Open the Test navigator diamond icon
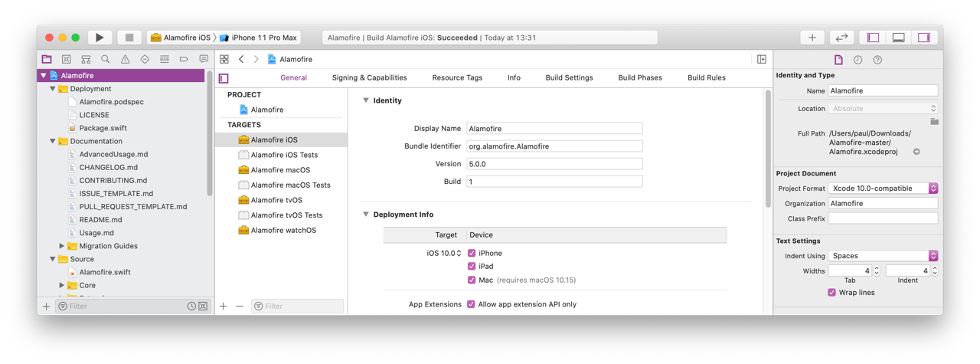 click(x=145, y=59)
